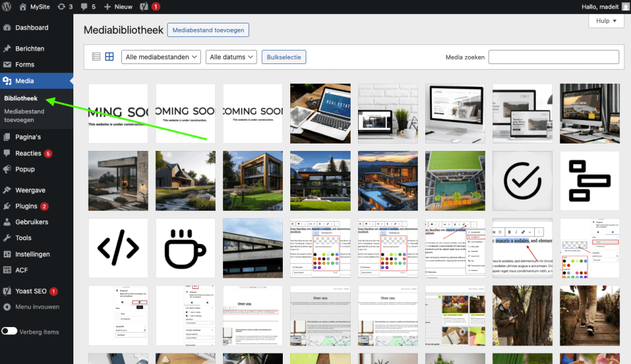Open Bibliotheek submenu link
Image resolution: width=631 pixels, height=364 pixels.
point(20,98)
